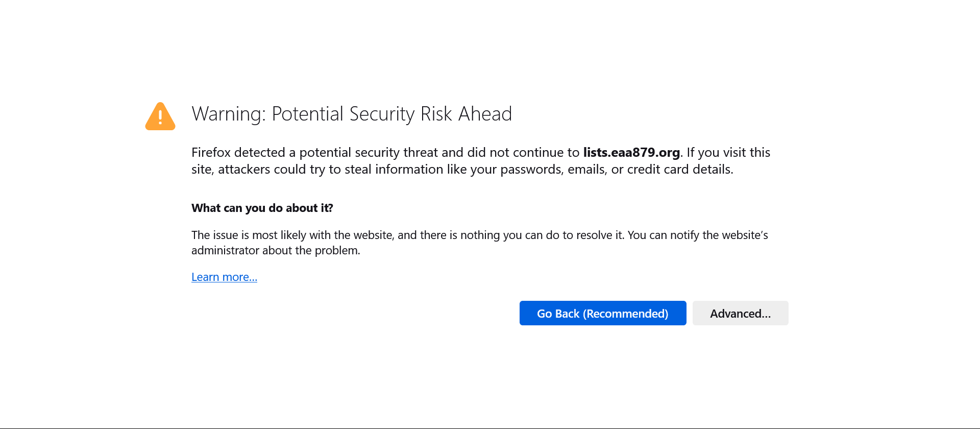The height and width of the screenshot is (429, 980).
Task: Click the "What can you do about it?" heading
Action: 262,208
